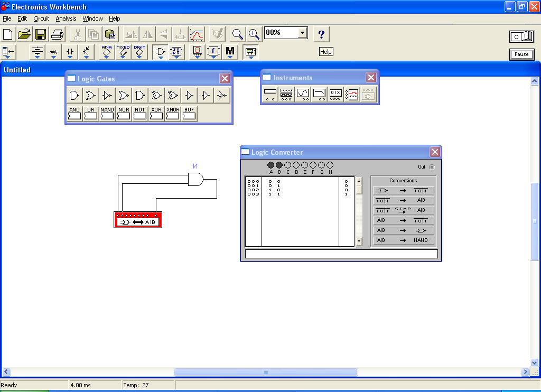
Task: Pick the Word Generator instrument icon
Action: coord(335,94)
